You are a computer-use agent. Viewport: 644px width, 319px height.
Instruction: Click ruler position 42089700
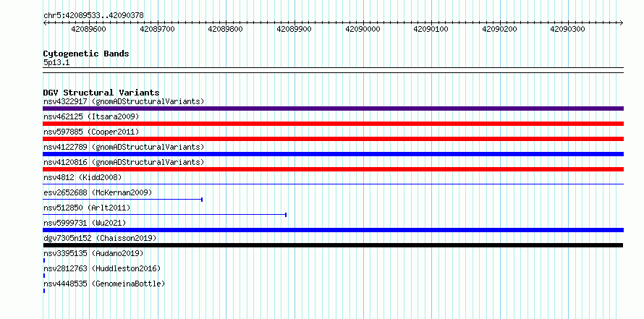point(157,29)
